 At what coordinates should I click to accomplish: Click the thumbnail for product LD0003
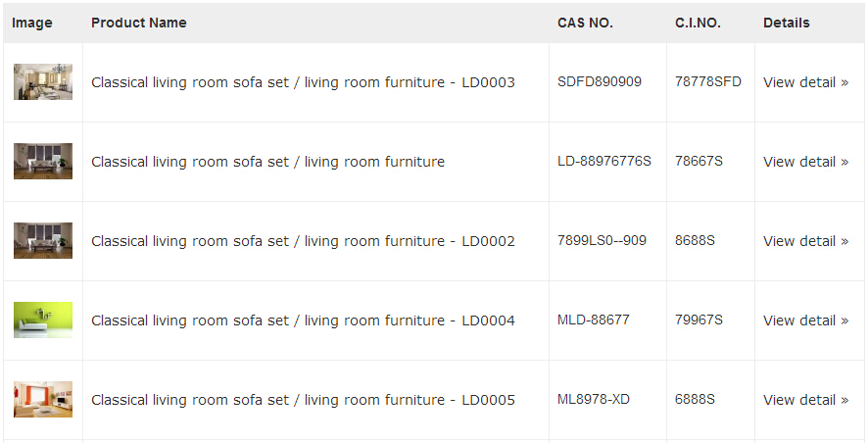click(43, 82)
